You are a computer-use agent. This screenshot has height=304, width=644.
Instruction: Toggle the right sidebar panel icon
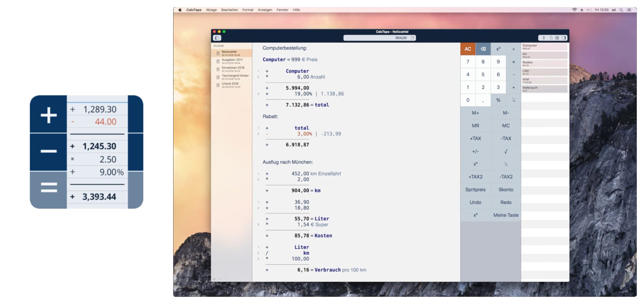pos(564,38)
